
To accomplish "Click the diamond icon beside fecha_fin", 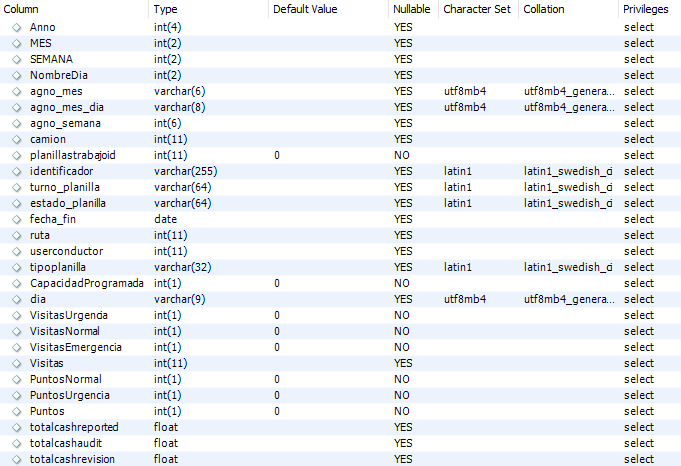I will pos(17,220).
